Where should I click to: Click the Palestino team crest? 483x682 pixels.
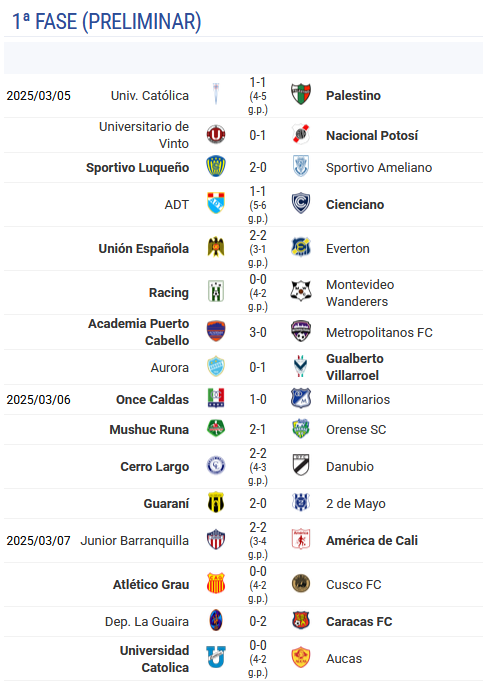coord(301,94)
